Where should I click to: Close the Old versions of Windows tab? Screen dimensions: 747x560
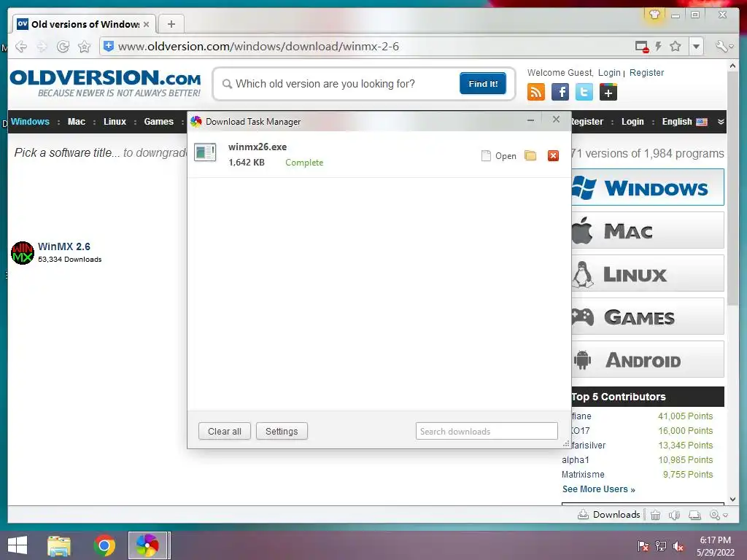coord(146,24)
